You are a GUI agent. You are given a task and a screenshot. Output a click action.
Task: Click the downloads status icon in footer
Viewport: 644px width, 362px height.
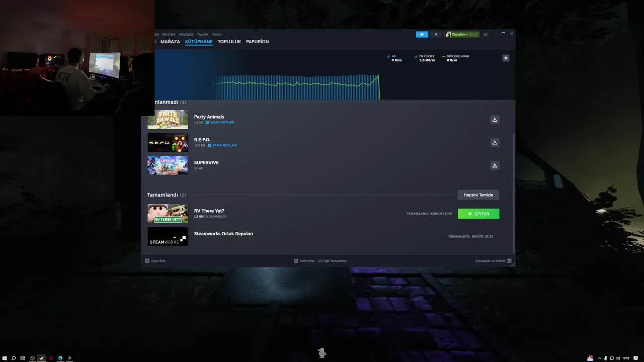click(x=296, y=261)
